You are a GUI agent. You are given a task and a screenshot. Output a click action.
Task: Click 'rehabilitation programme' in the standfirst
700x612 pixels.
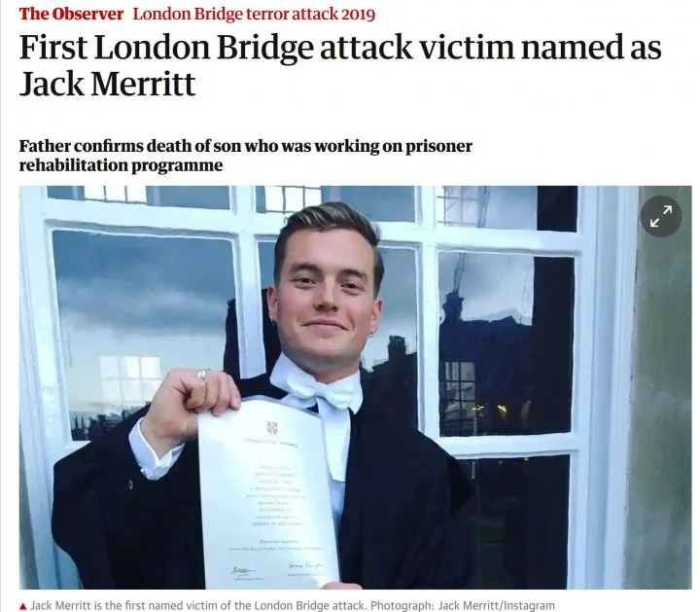(x=121, y=165)
